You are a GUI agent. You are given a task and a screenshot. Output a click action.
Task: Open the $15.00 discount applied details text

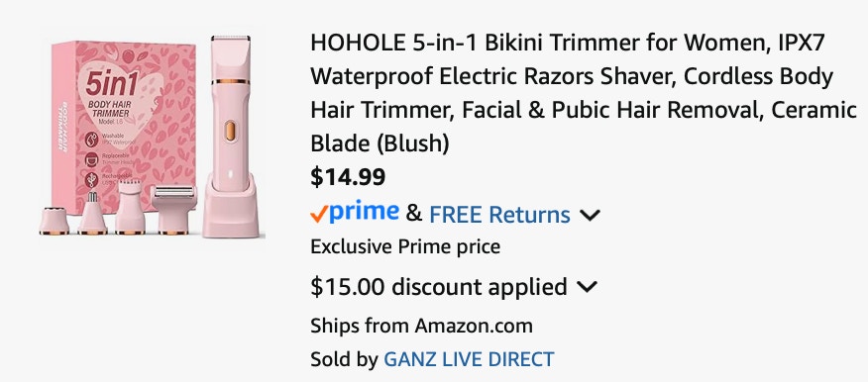click(439, 287)
